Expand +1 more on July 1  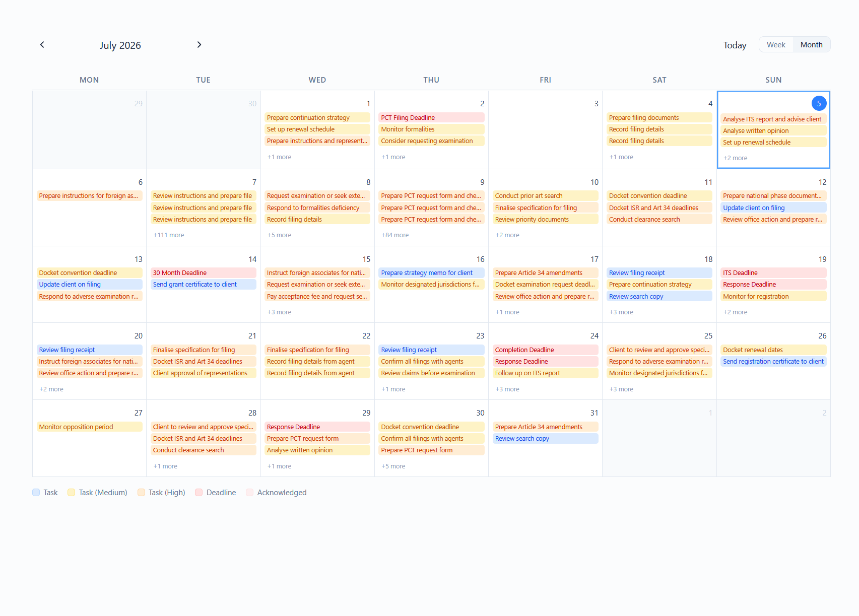coord(279,157)
